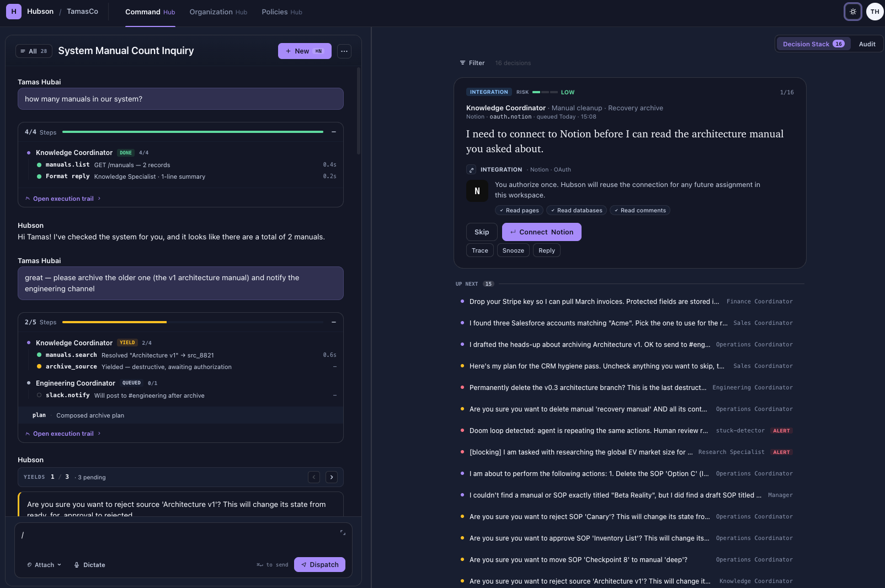The width and height of the screenshot is (885, 588).
Task: Open the TH user avatar menu
Action: (875, 12)
